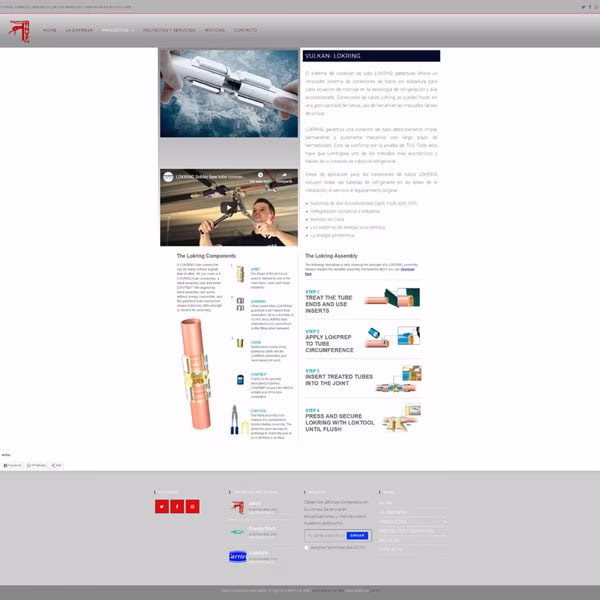Screen dimensions: 600x600
Task: Click the Carrier logo in footer
Action: click(238, 556)
